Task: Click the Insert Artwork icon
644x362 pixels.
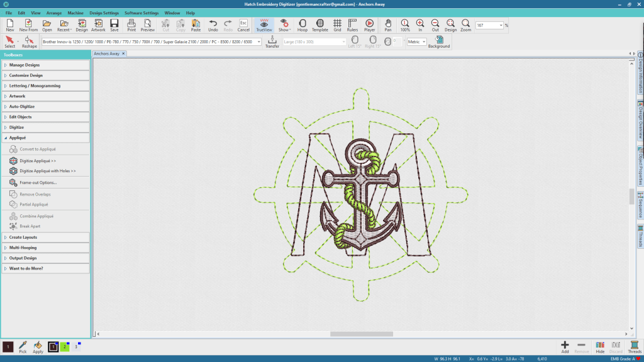Action: pyautogui.click(x=98, y=25)
